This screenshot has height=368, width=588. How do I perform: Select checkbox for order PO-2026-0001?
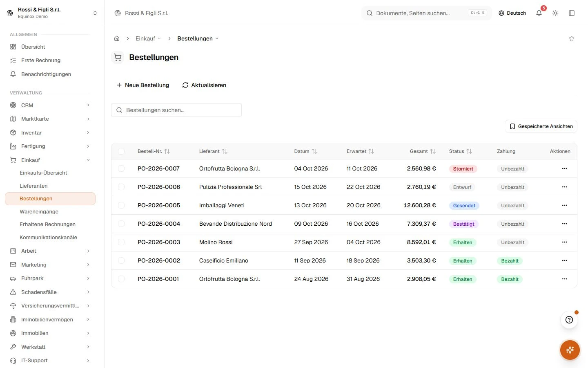point(121,279)
